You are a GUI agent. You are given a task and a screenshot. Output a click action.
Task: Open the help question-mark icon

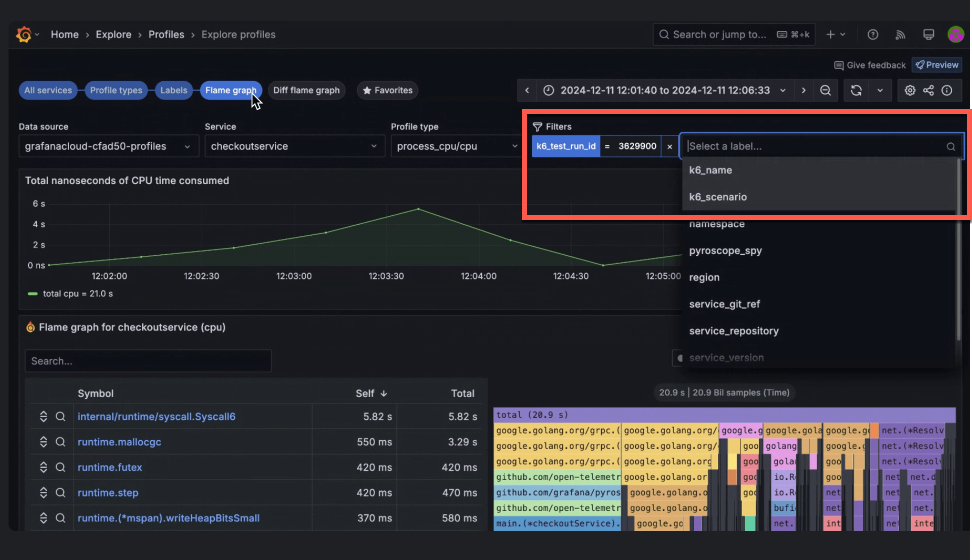click(873, 34)
